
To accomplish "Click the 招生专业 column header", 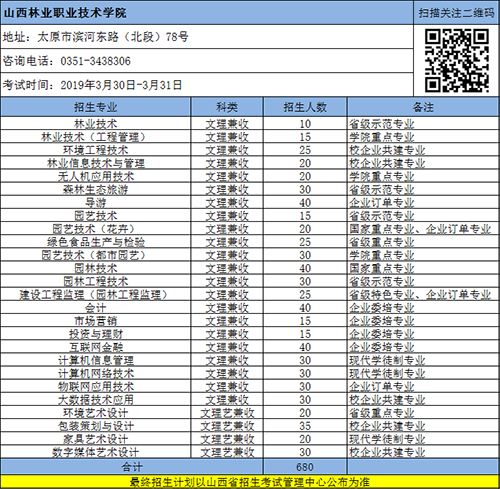I will click(96, 107).
